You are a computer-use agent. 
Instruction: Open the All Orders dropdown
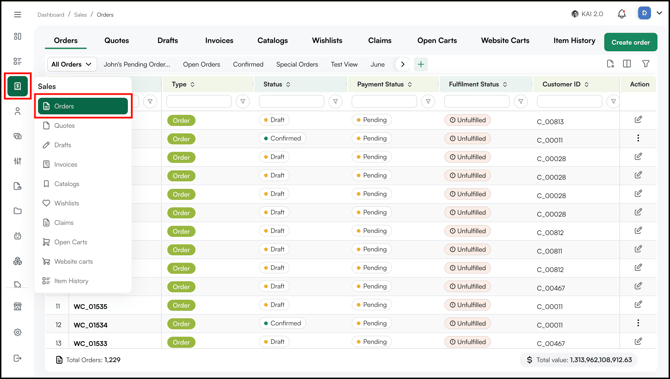pyautogui.click(x=72, y=65)
